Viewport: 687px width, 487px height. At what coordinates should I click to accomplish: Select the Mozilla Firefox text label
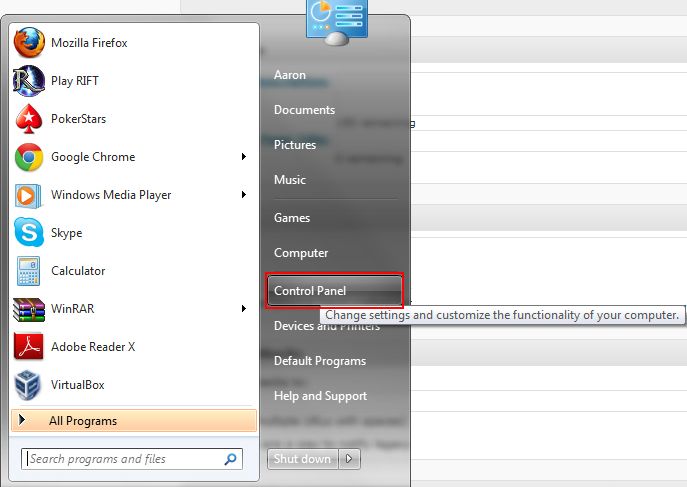click(x=89, y=43)
